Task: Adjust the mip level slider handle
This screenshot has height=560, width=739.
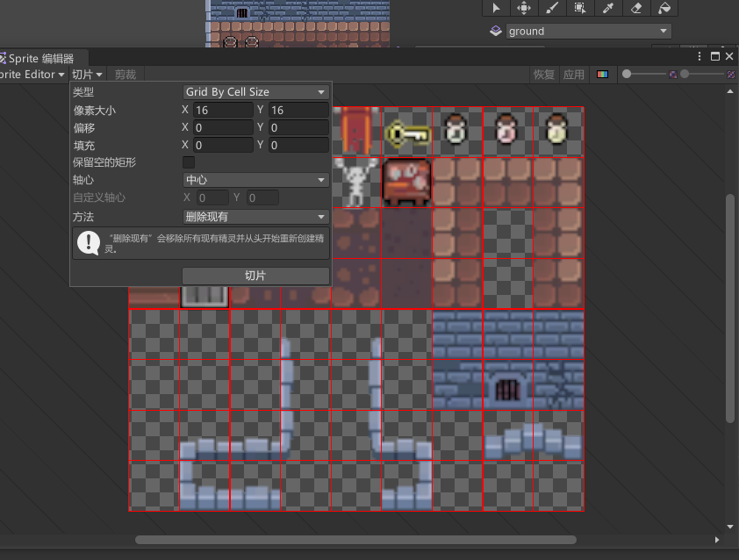Action: click(x=685, y=74)
